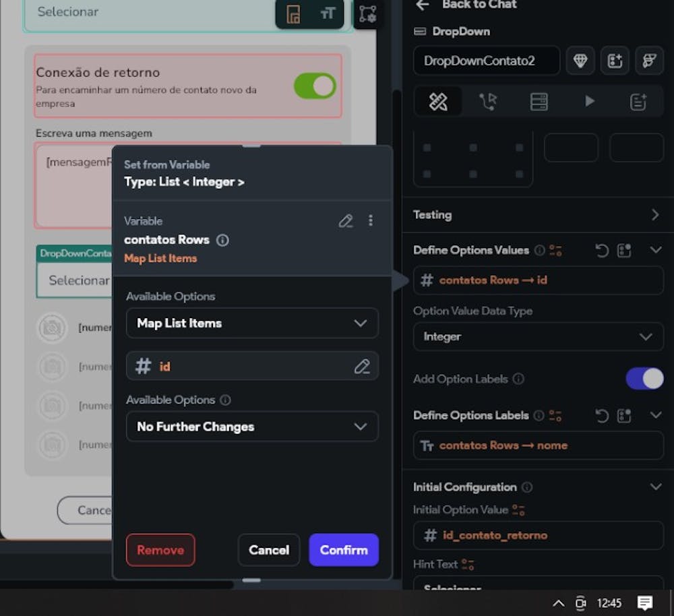The image size is (674, 616).
Task: Open the Map List Items dropdown
Action: (252, 323)
